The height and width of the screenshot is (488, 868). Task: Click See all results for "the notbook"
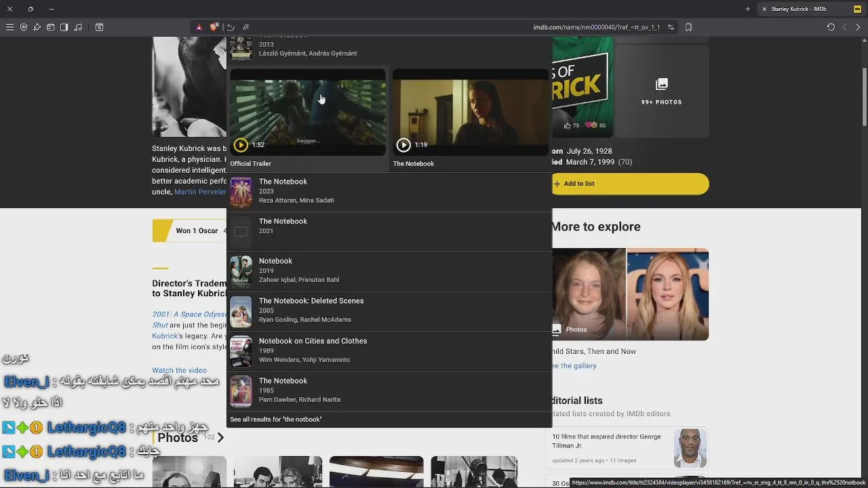276,420
